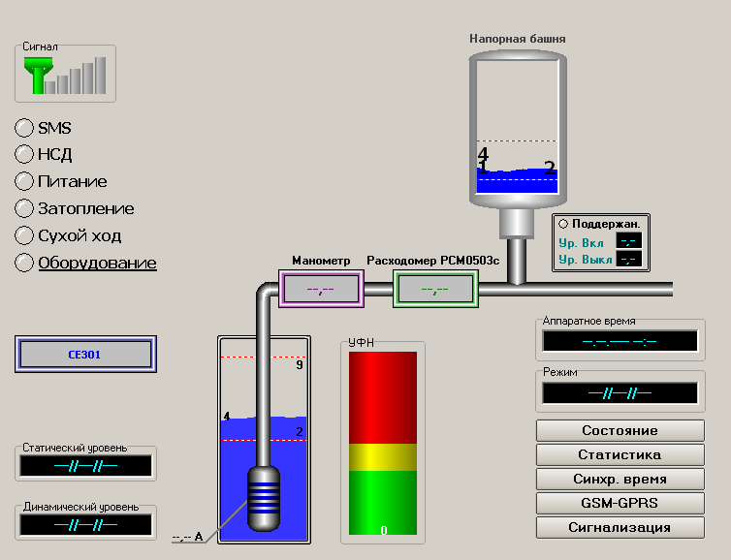Click the Статический уровень value field
731x560 pixels.
coord(84,466)
